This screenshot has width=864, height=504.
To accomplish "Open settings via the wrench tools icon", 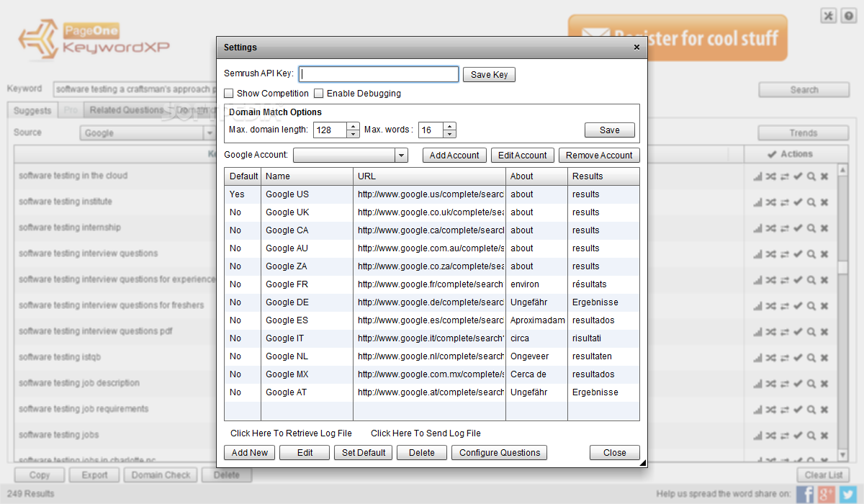I will tap(829, 16).
